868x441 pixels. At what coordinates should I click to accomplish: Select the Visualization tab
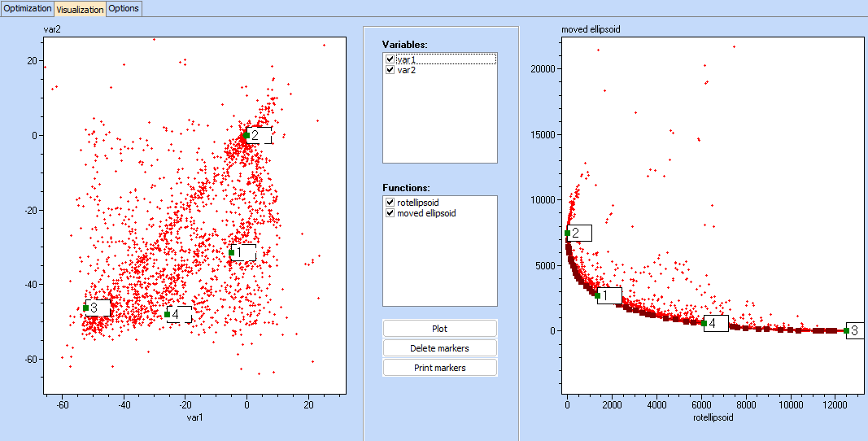[80, 10]
